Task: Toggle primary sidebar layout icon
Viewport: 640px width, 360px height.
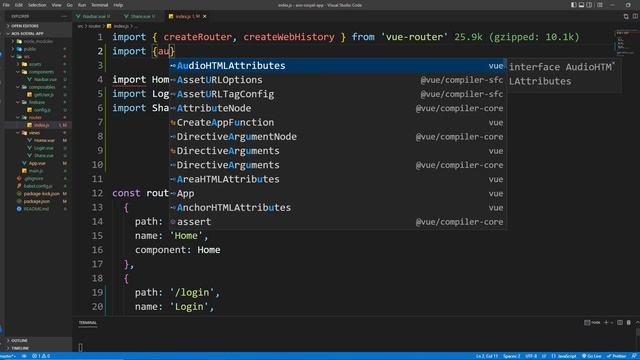Action: click(573, 5)
